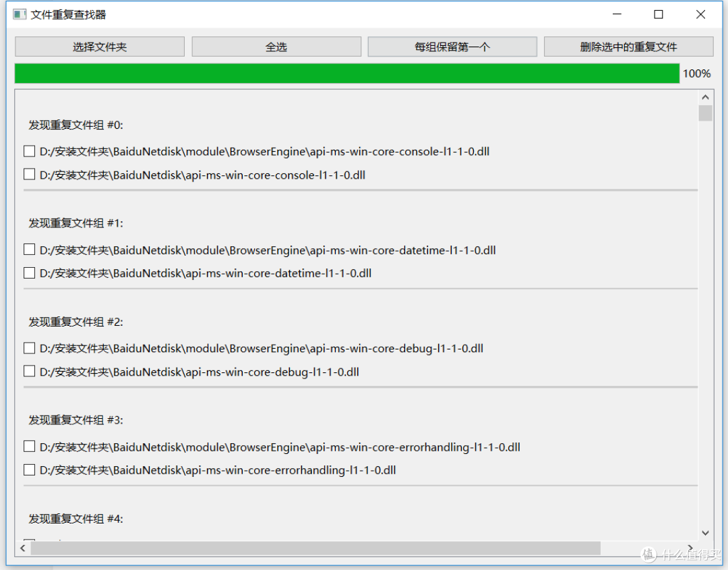Viewport: 728px width, 570px height.
Task: Check BrowserEngine api-ms-win-core-errorhandling-l1-1-0.dll checkbox
Action: coord(29,447)
